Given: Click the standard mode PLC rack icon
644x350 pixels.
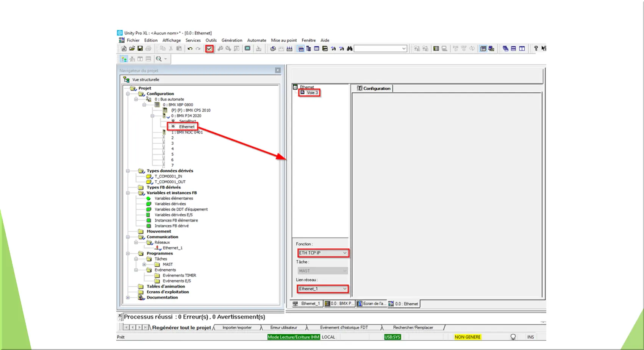Looking at the screenshot, I should [x=483, y=48].
